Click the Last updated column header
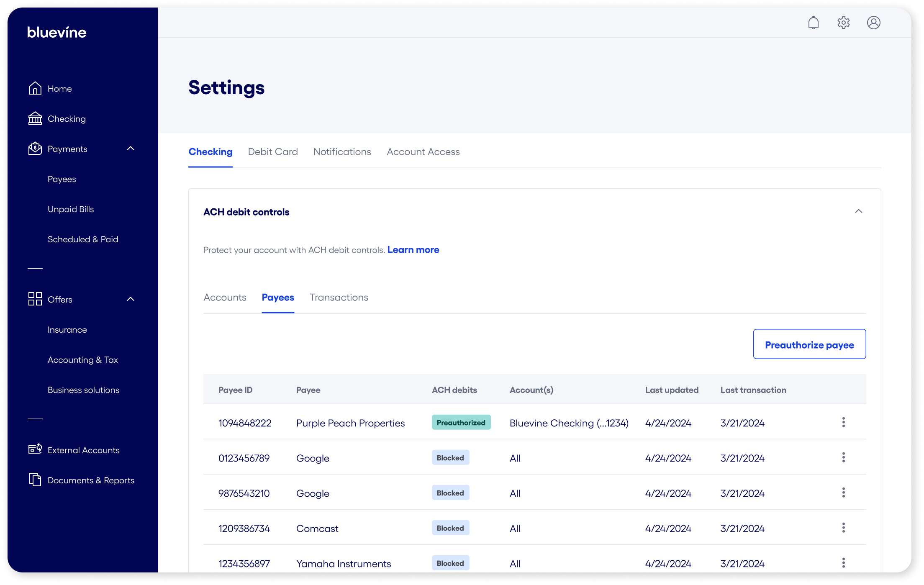The width and height of the screenshot is (924, 585). (672, 390)
